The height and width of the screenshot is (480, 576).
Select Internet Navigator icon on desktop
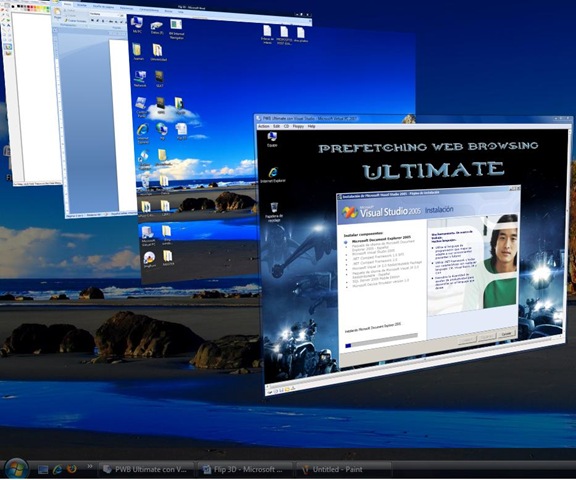[176, 29]
